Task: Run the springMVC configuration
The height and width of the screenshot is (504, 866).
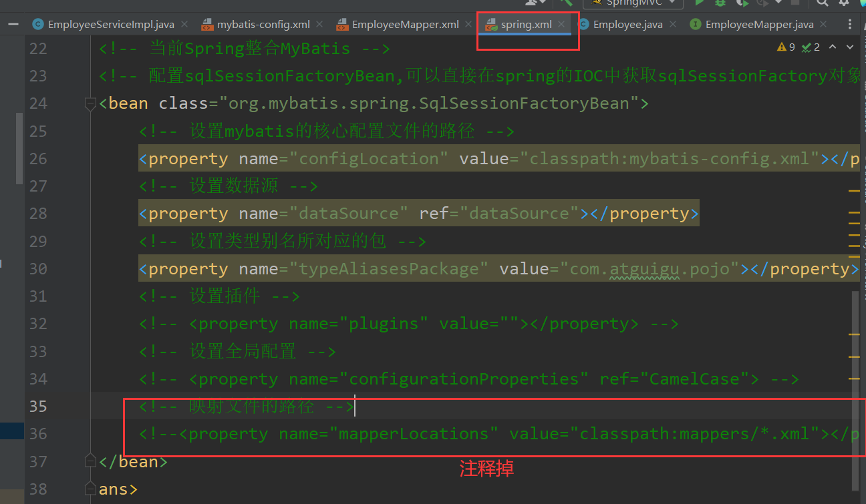Action: (x=700, y=3)
